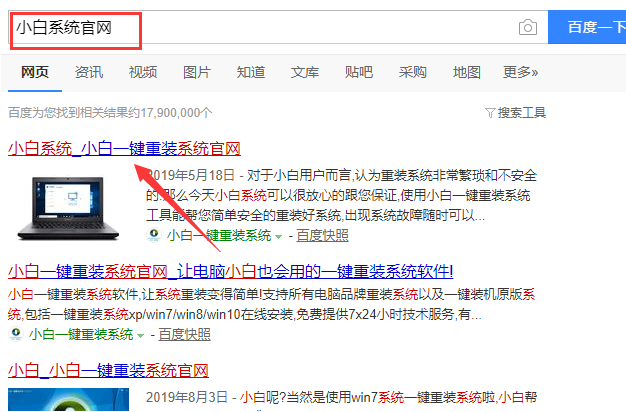Open result 小白一键重装系统官网_让电脑小白也会用的一键重装系统软件!

pos(230,271)
